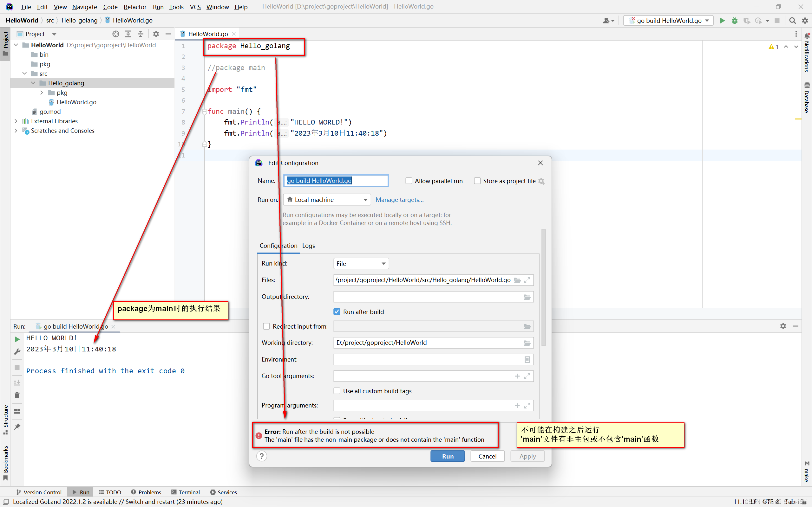812x507 pixels.
Task: Click the Debug bug icon in toolbar
Action: [x=735, y=21]
